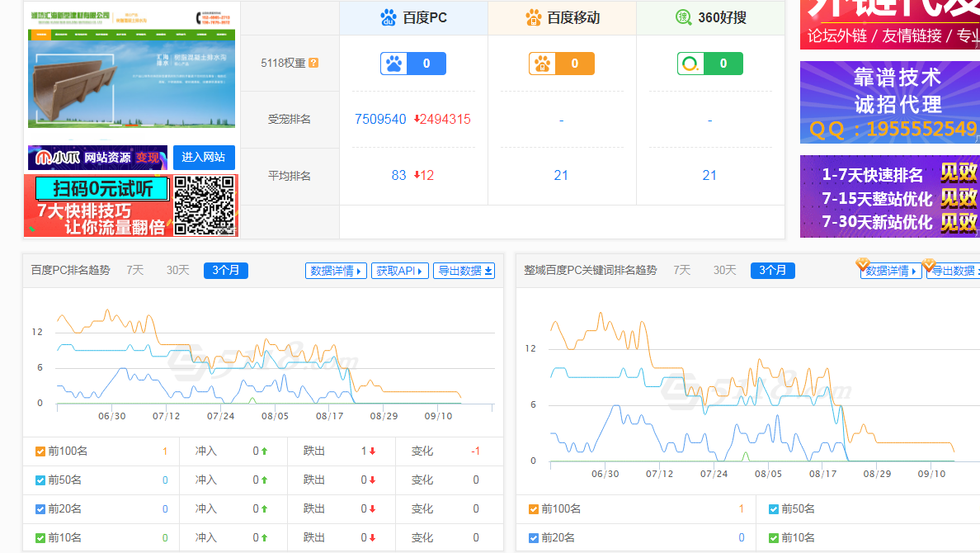Click ranking value 7509540

(380, 119)
